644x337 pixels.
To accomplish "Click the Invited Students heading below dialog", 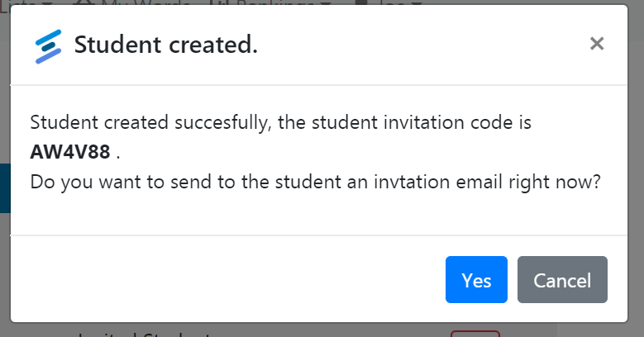I will [x=144, y=334].
